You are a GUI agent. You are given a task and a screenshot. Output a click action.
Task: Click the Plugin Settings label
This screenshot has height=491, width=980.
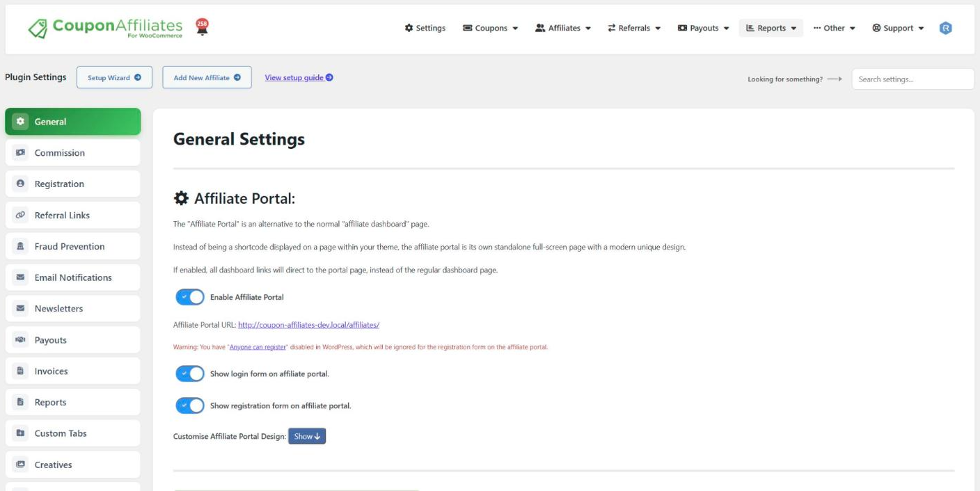35,77
